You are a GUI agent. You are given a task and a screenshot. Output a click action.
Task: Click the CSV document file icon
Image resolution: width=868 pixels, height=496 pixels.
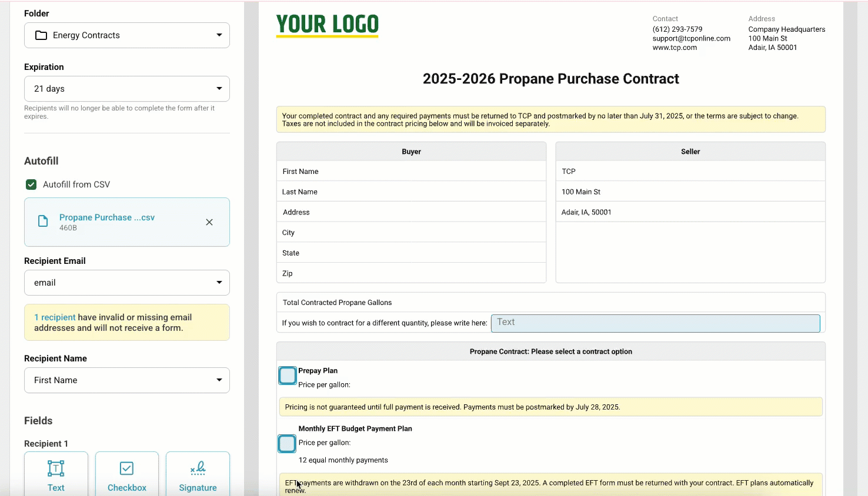click(x=43, y=222)
